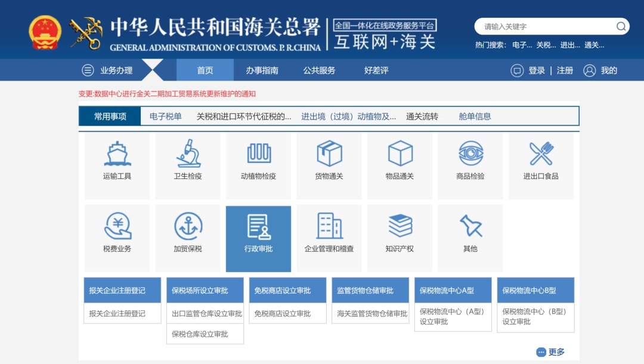Click hot search term 通关...
Viewport: 644px width, 364px height.
(595, 45)
